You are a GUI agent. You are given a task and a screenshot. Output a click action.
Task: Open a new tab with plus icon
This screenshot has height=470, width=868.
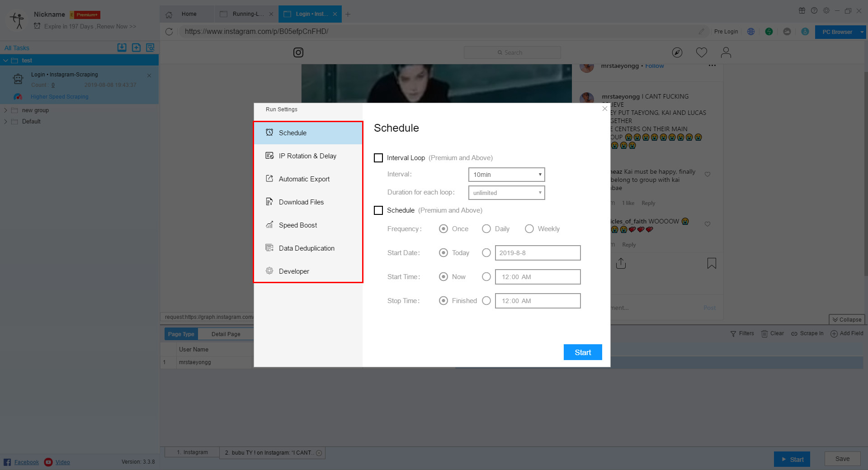[x=348, y=14]
